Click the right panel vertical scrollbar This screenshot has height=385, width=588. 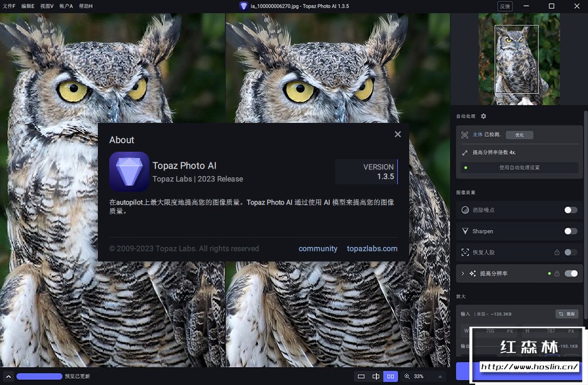tap(585, 214)
